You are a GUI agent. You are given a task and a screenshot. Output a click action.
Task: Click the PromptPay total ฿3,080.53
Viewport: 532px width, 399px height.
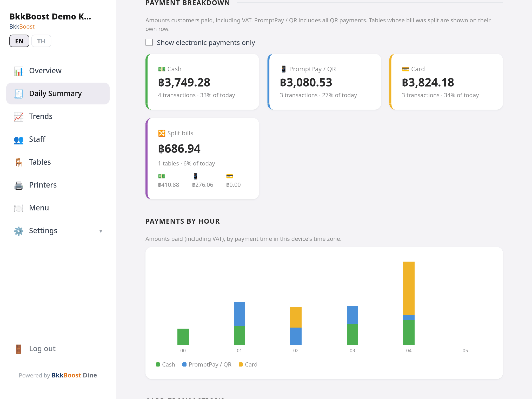pyautogui.click(x=306, y=82)
